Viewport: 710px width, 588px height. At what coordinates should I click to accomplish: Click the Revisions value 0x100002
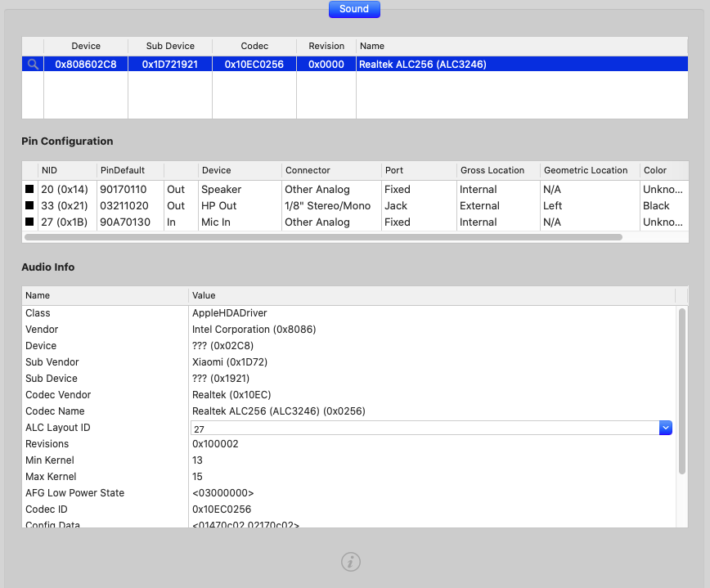[215, 443]
